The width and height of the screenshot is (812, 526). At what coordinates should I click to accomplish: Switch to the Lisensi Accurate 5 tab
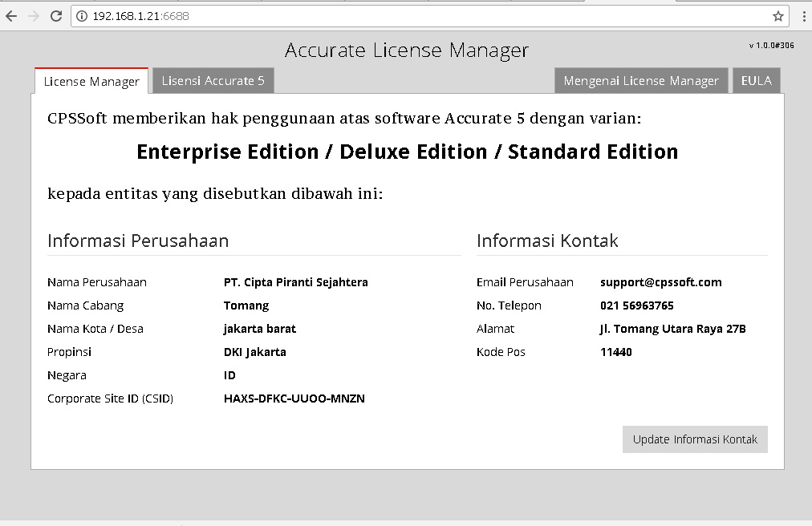[213, 80]
